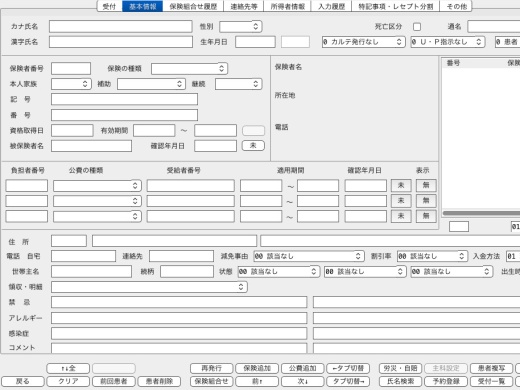Focus the 生年月日 field
Image resolution: width=520 pixels, height=390 pixels.
[255, 42]
